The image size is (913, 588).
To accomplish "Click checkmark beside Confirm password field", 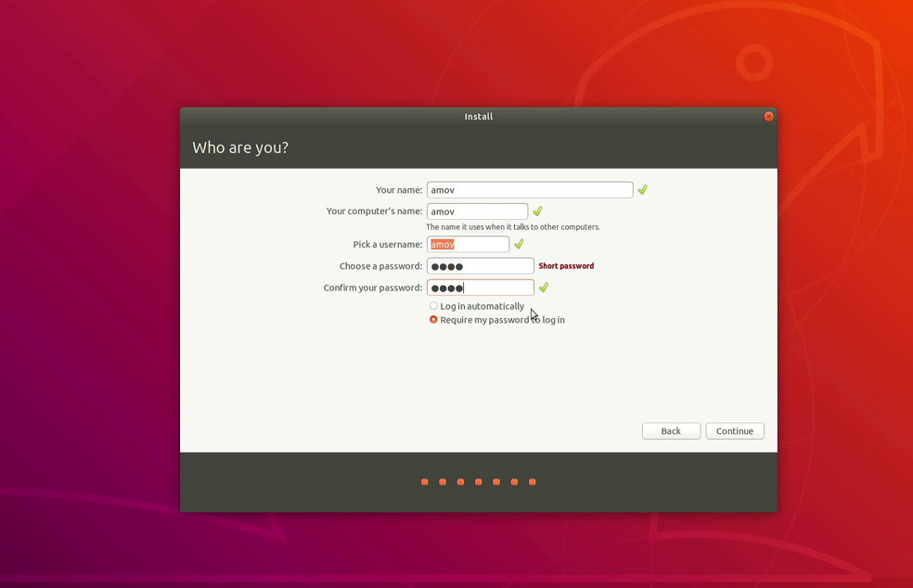I will tap(544, 288).
